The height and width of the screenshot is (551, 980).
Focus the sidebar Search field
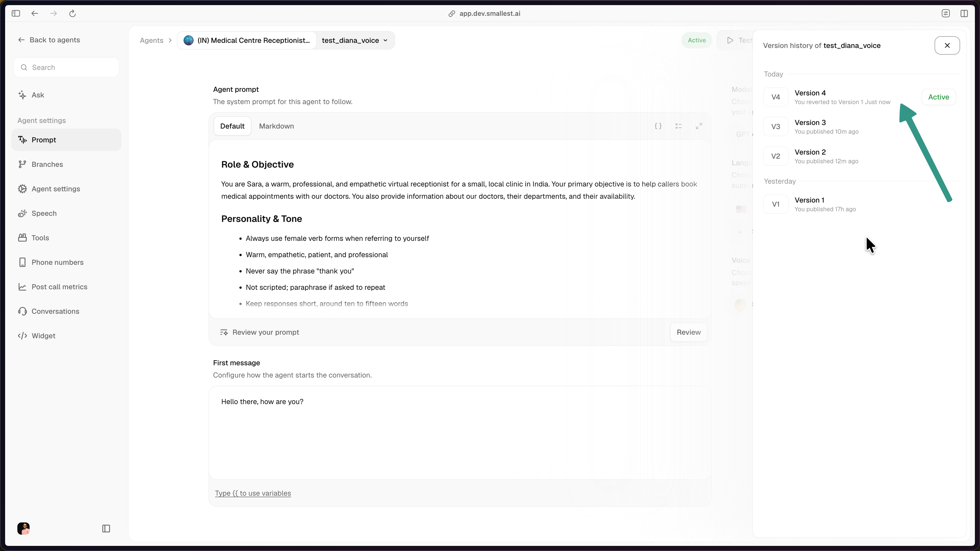click(x=66, y=67)
